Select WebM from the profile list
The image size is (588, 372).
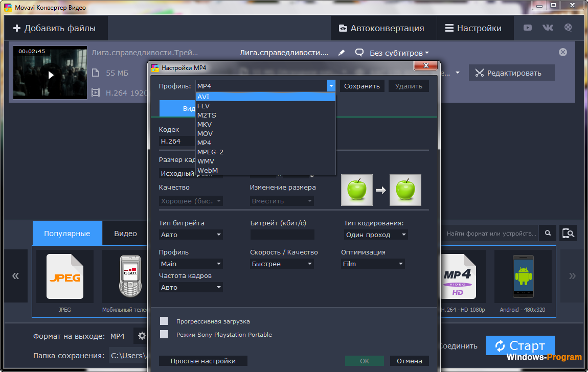click(265, 170)
